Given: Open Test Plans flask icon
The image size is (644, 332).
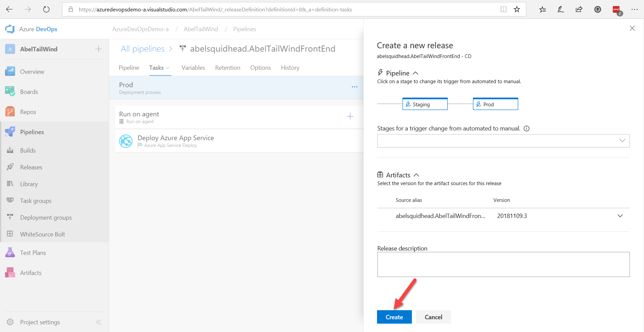Looking at the screenshot, I should (x=10, y=253).
